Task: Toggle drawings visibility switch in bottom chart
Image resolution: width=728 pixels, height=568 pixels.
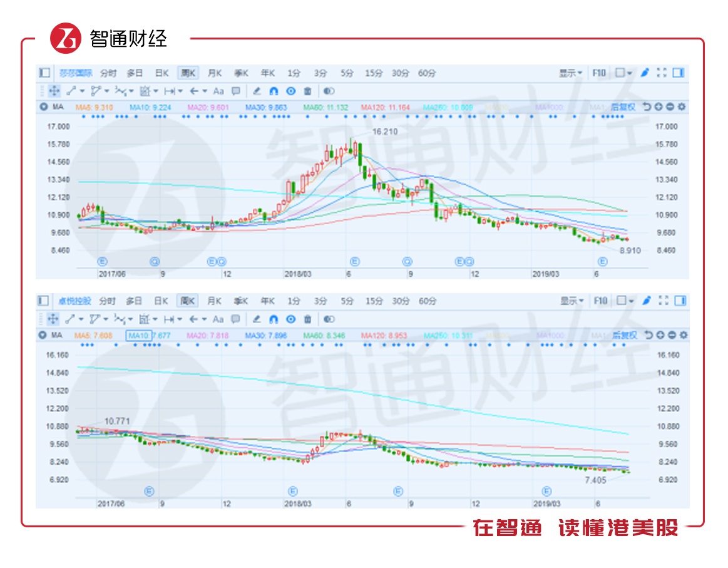Action: [x=329, y=319]
